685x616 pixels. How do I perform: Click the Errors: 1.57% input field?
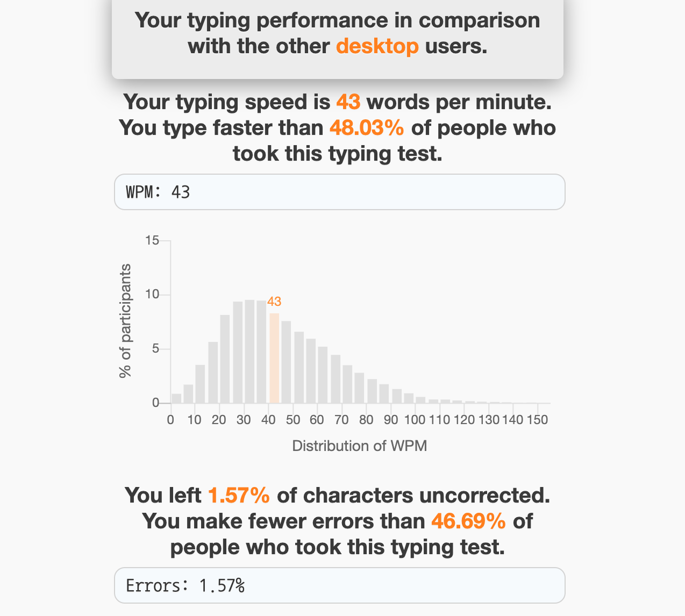click(340, 585)
